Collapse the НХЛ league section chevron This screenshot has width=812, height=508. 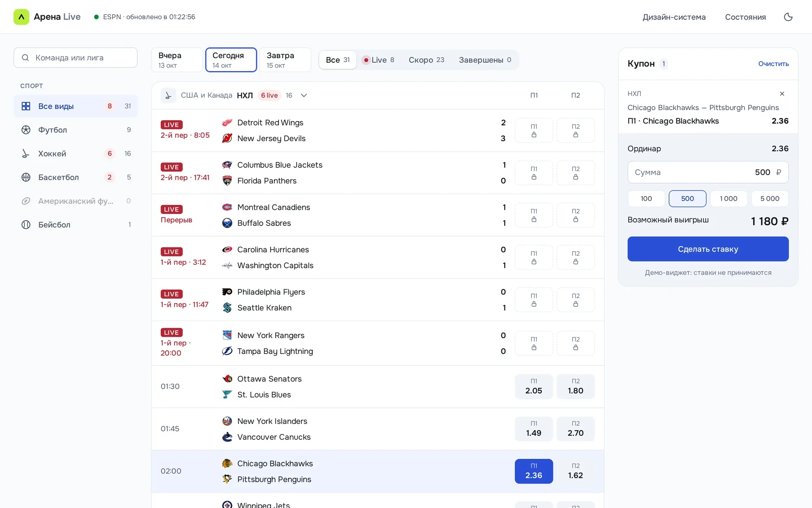tap(304, 96)
